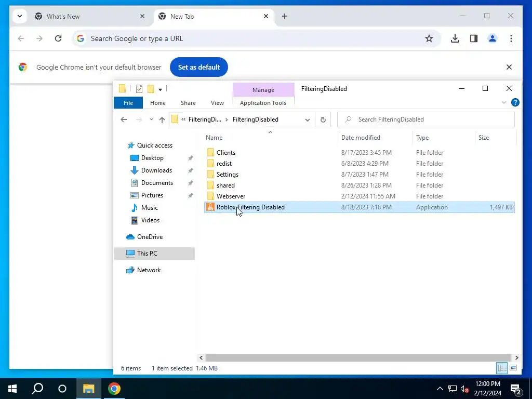Toggle Chrome side panel icon
Screen dimensions: 532x399
[474, 38]
